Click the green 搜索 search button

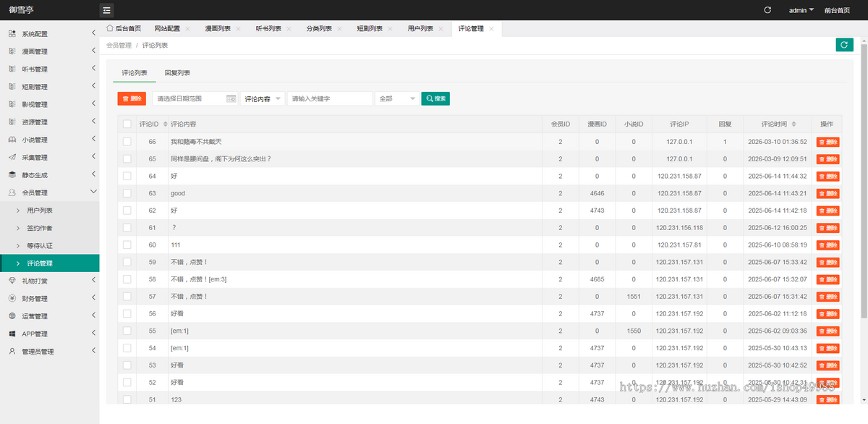435,98
